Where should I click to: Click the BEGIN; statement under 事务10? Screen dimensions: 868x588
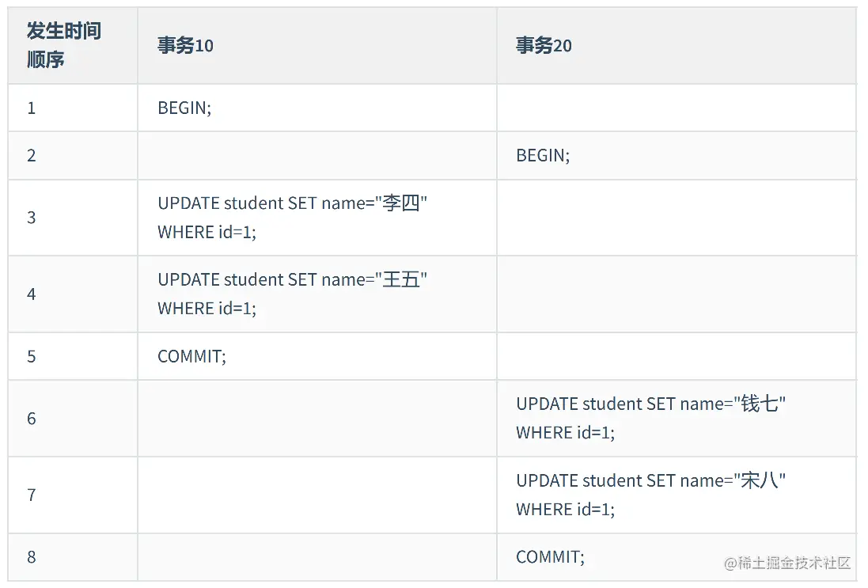(184, 108)
